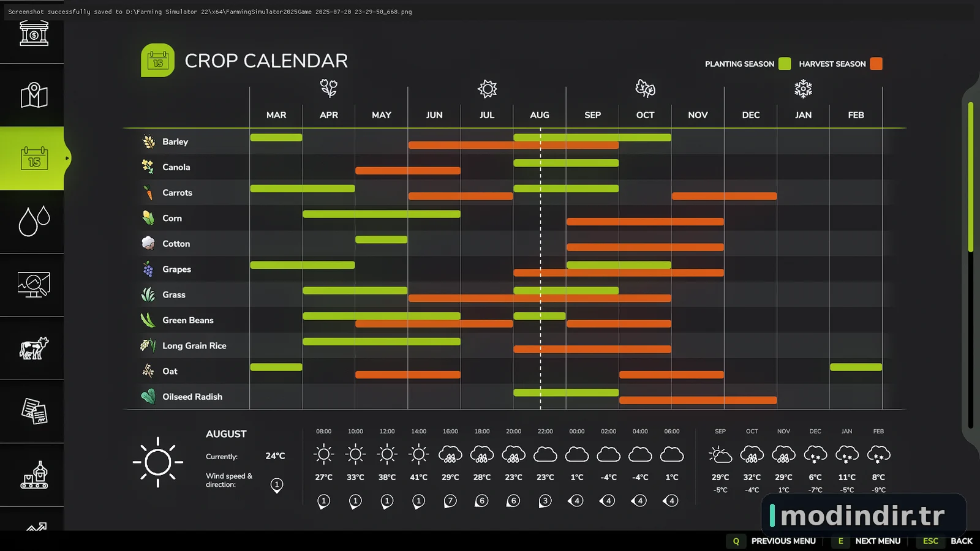Click NEXT MENU button
This screenshot has width=980, height=551.
867,541
